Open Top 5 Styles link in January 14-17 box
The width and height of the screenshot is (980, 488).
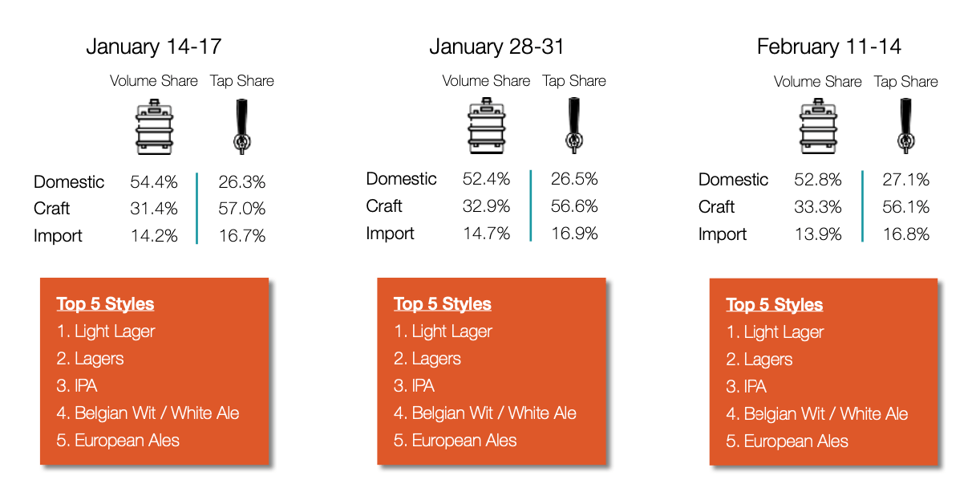pyautogui.click(x=105, y=304)
